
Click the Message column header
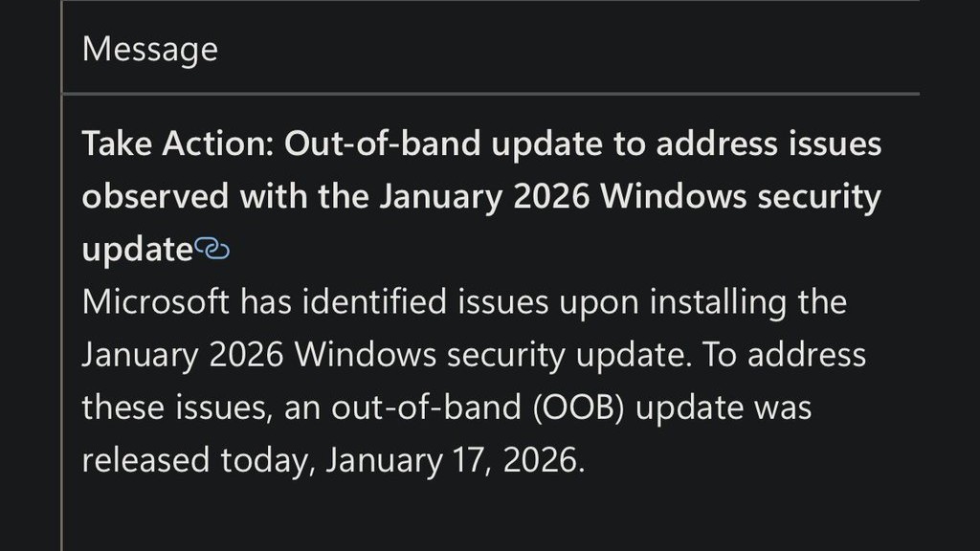(150, 49)
